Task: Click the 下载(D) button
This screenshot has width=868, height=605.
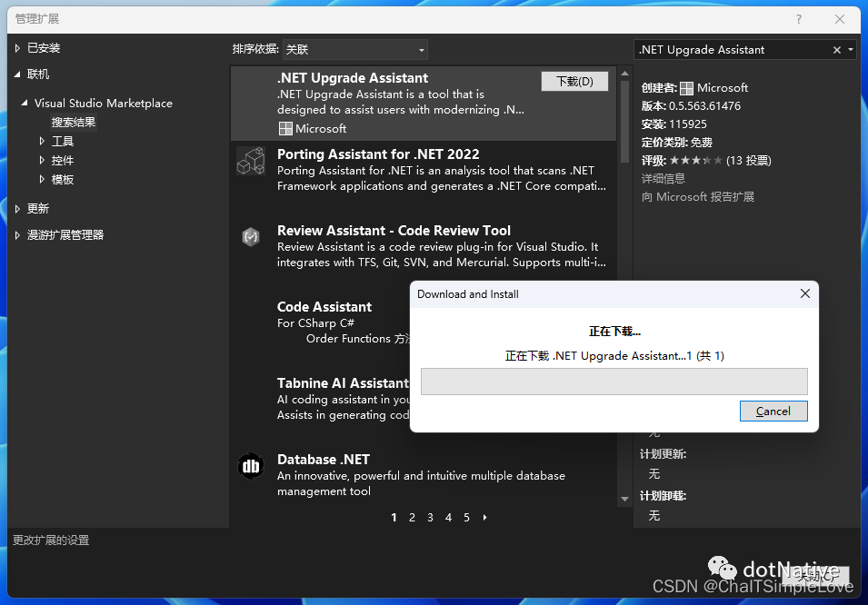Action: [574, 82]
